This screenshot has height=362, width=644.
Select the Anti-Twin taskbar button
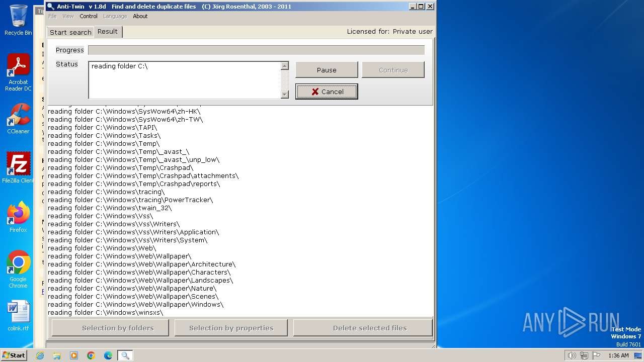pyautogui.click(x=125, y=355)
